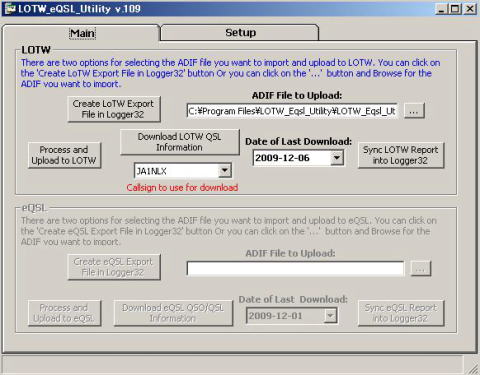Click Create eQSL Export File in Logger32
This screenshot has width=480, height=375.
[114, 267]
